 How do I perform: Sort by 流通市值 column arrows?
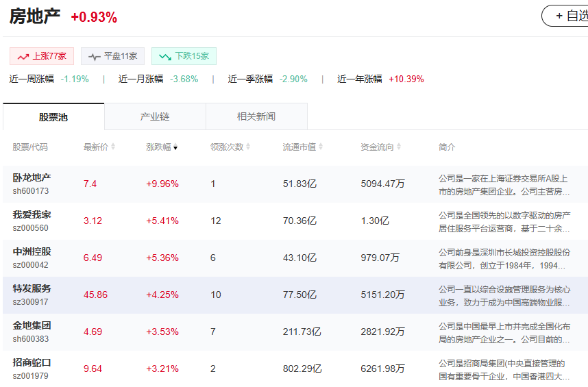321,147
